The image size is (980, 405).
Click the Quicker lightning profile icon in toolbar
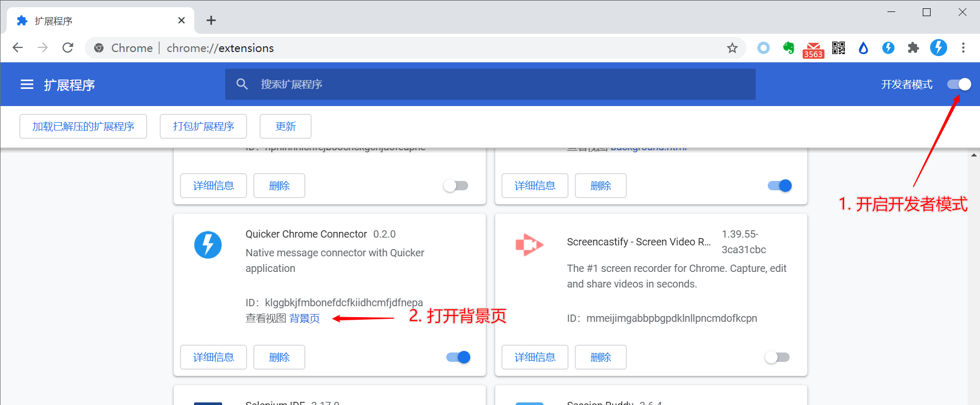[x=938, y=48]
